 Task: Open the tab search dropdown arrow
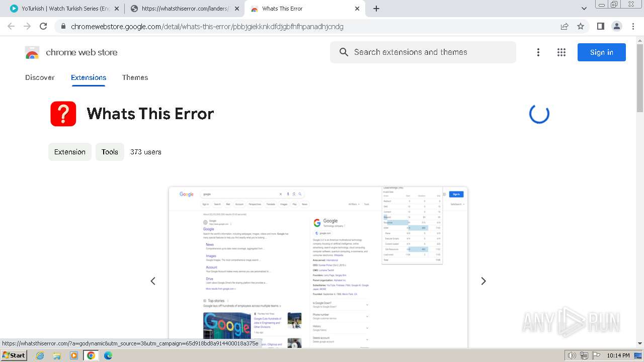[x=584, y=9]
